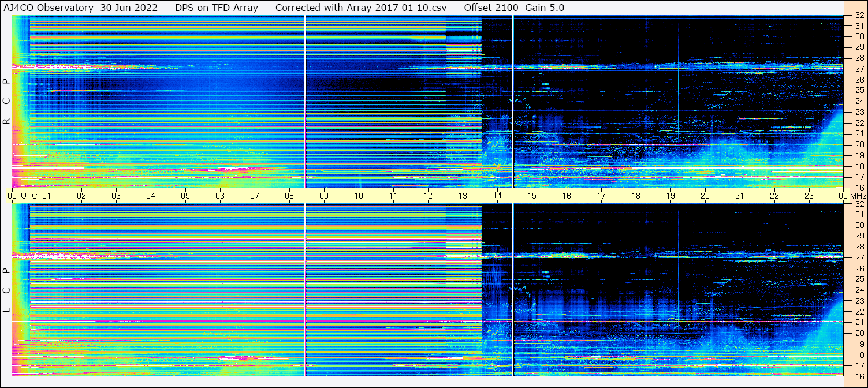Image resolution: width=868 pixels, height=388 pixels.
Task: Select the 'Gain 5.0' header value
Action: point(545,8)
